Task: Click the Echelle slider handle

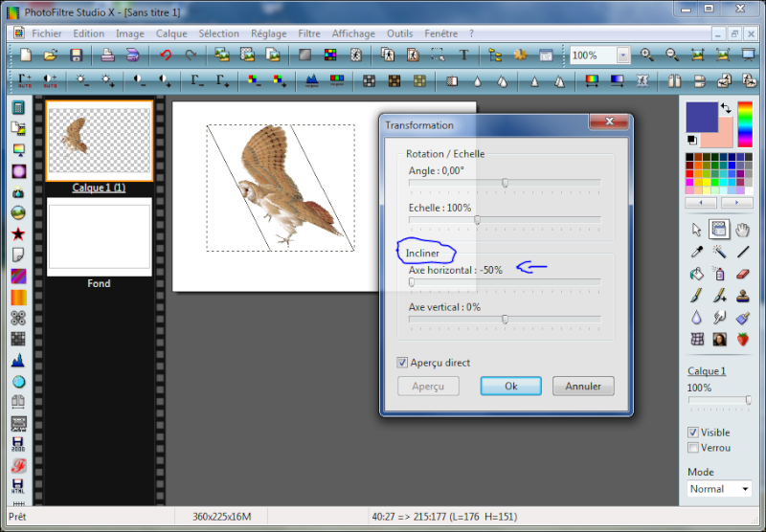Action: tap(477, 220)
